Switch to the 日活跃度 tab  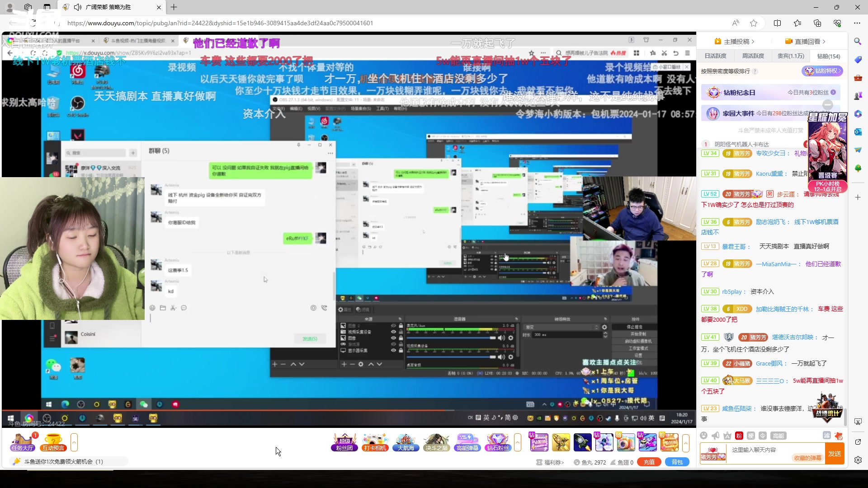pyautogui.click(x=716, y=56)
